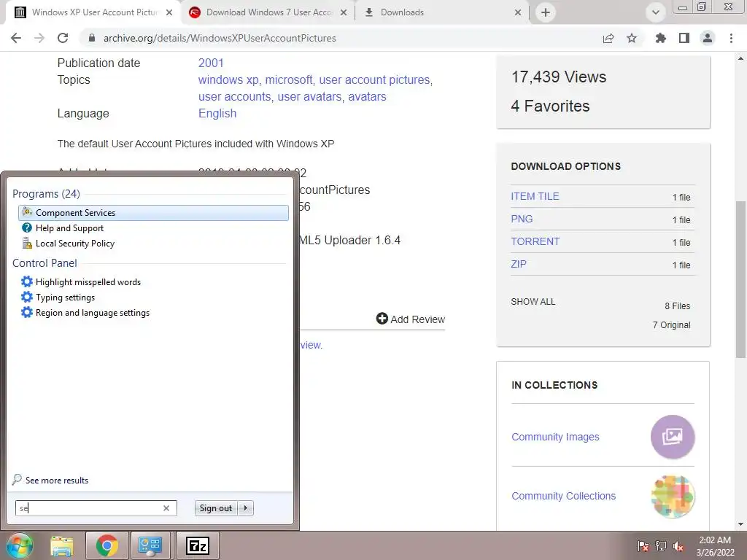The height and width of the screenshot is (560, 747).
Task: Open the windows xp topic link
Action: click(x=228, y=79)
